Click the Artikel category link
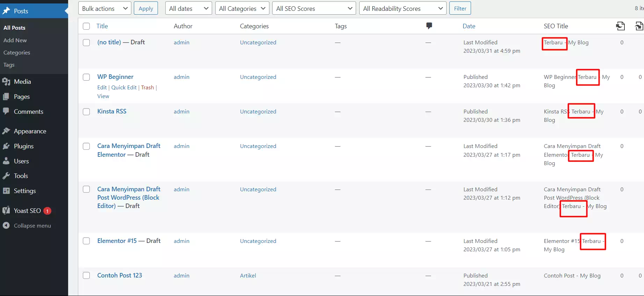This screenshot has width=644, height=296. (x=248, y=276)
